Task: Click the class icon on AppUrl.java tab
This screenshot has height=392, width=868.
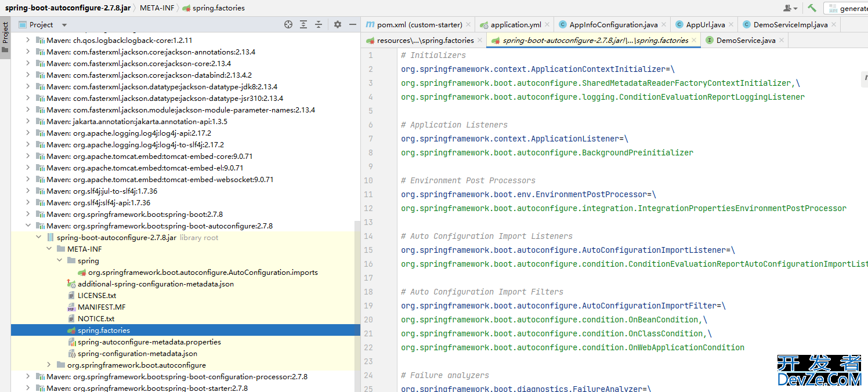Action: coord(680,25)
